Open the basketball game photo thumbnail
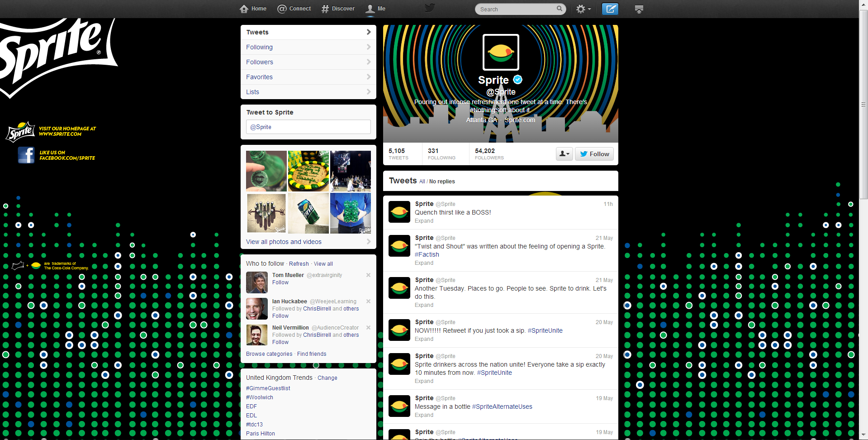The height and width of the screenshot is (440, 868). click(351, 171)
